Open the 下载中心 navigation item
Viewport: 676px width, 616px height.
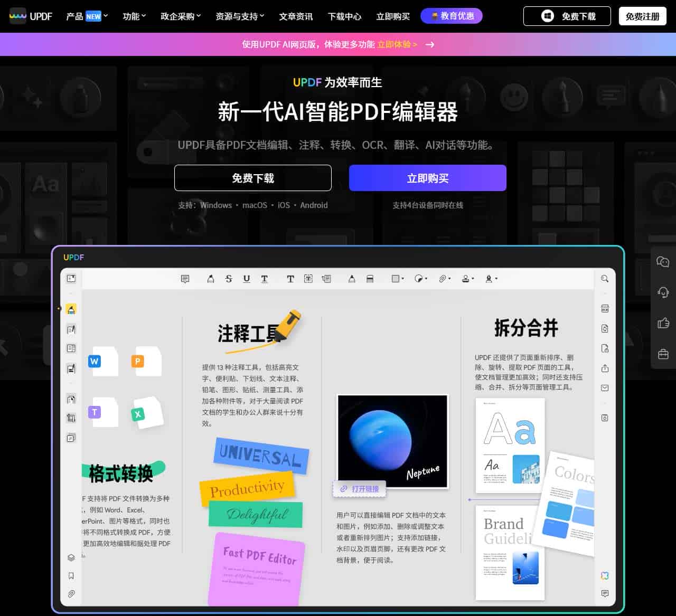pos(344,16)
